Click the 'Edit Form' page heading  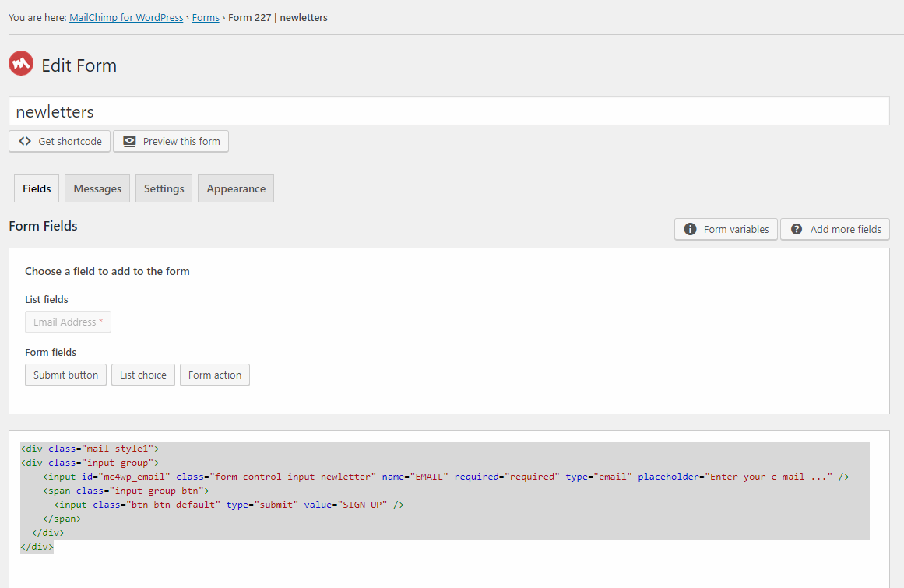click(79, 65)
